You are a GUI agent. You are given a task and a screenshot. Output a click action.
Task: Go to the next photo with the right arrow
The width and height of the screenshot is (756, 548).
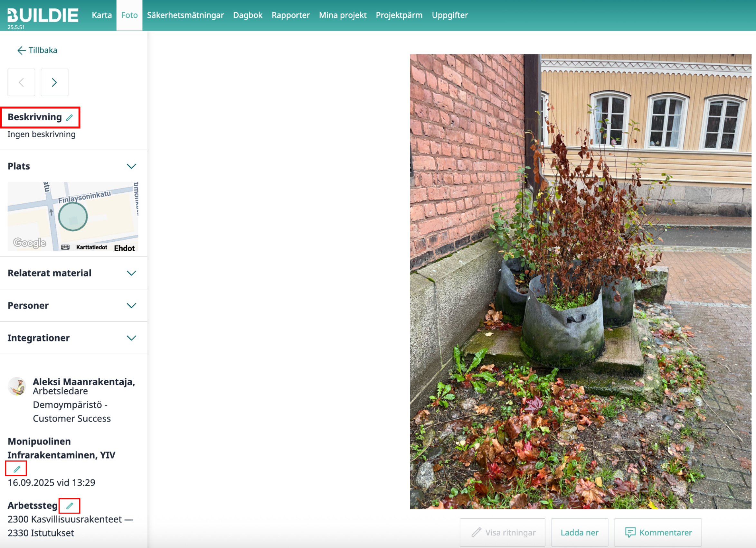(54, 82)
